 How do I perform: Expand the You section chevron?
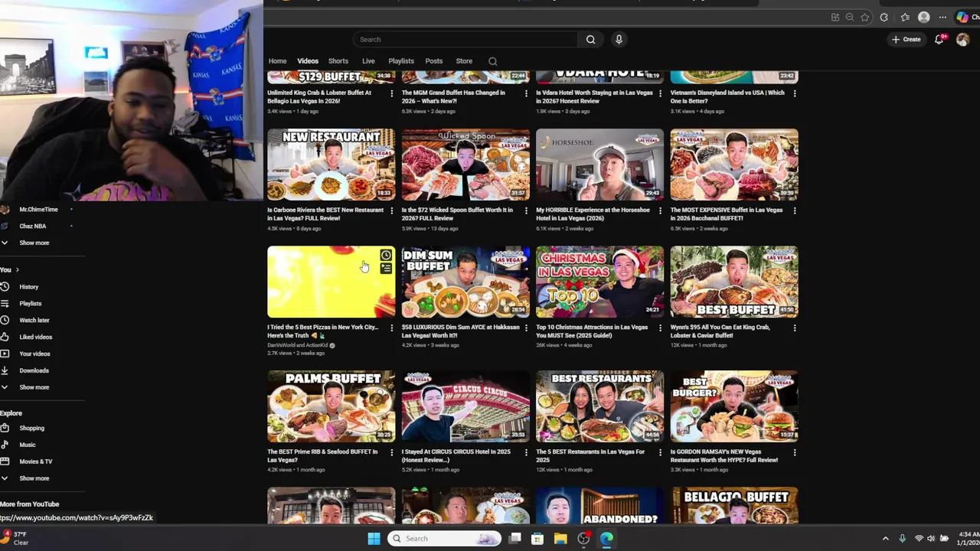coord(17,270)
